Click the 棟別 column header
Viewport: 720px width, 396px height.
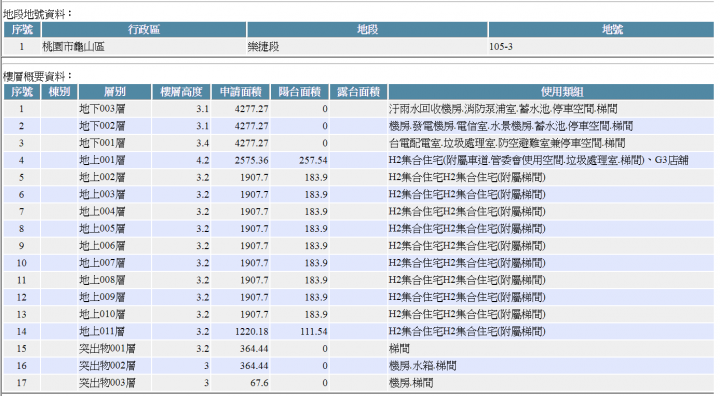click(x=59, y=92)
